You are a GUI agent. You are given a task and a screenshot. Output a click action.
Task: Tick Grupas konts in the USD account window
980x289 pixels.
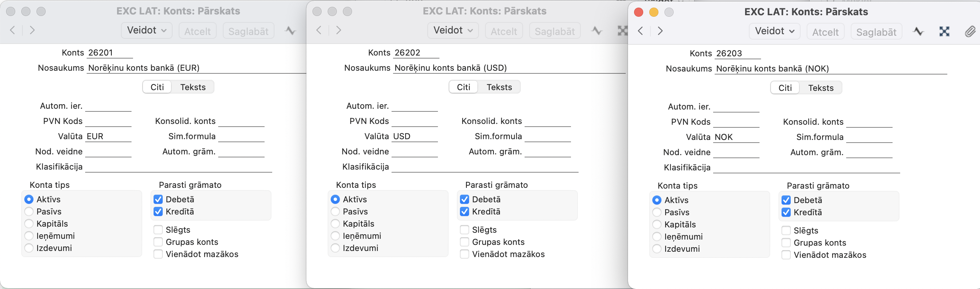[x=465, y=242]
